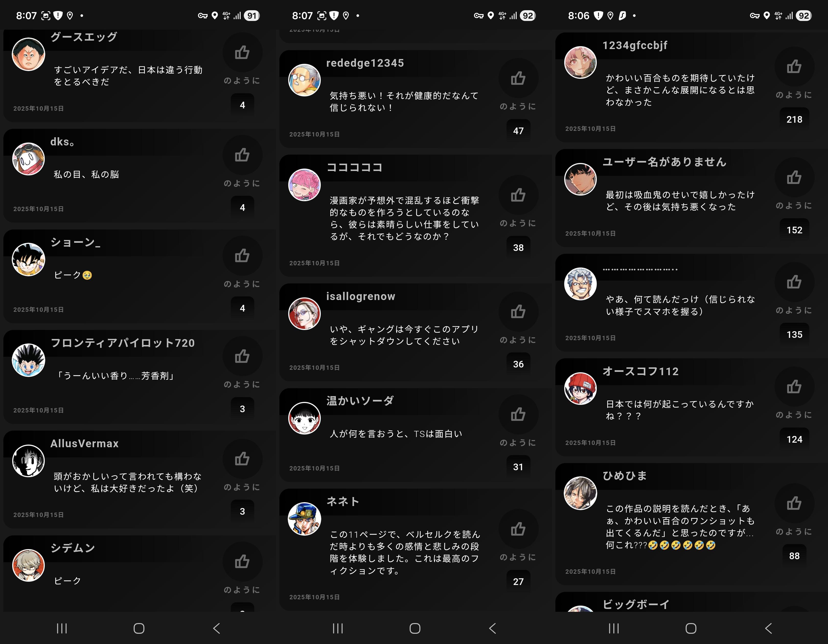This screenshot has height=644, width=828.
Task: Tap thumbs-up on isallogrenow's comment
Action: pos(518,312)
